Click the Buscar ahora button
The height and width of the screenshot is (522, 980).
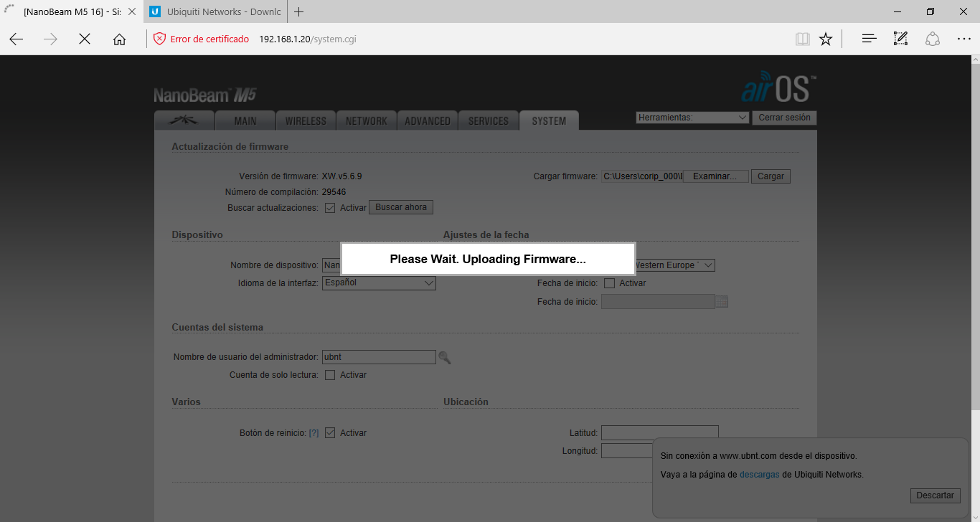click(x=401, y=207)
